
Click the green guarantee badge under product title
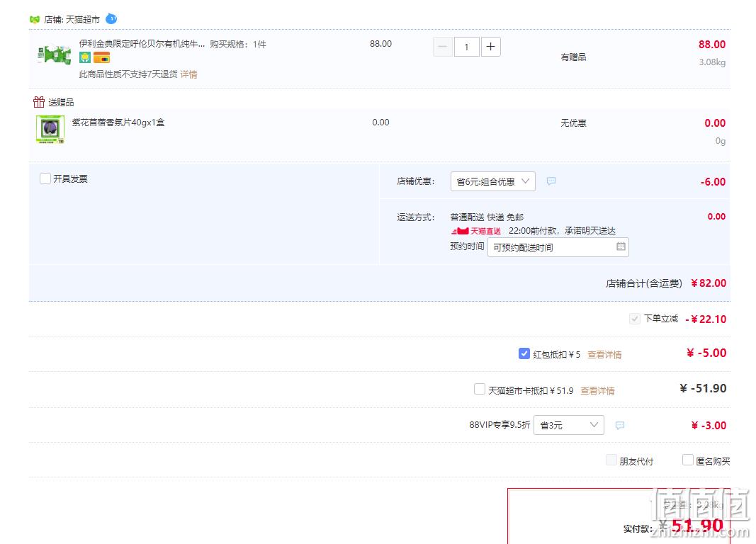(85, 58)
